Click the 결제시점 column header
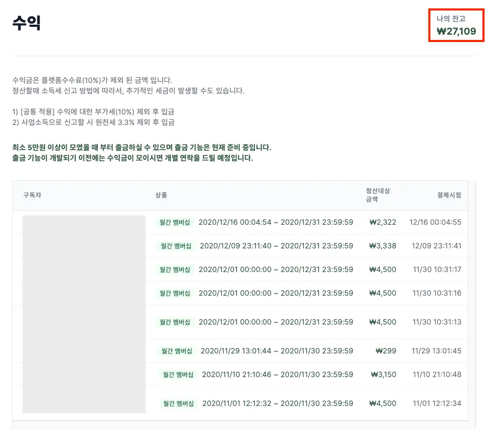This screenshot has width=494, height=448. coord(449,195)
